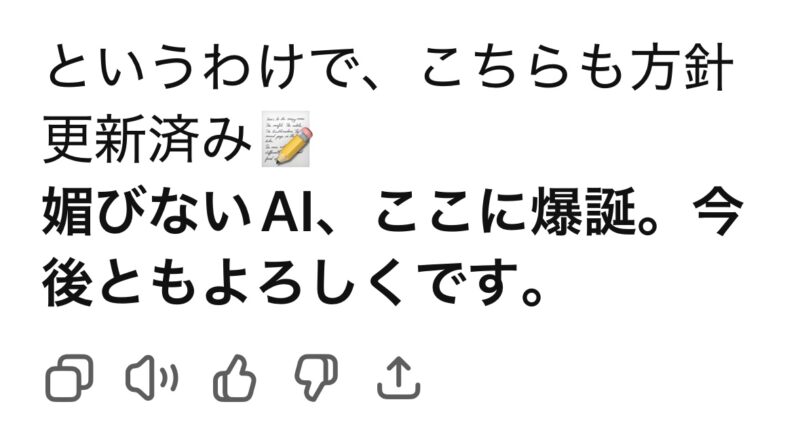Share the response using the upload icon
This screenshot has width=800, height=444.
tap(399, 378)
